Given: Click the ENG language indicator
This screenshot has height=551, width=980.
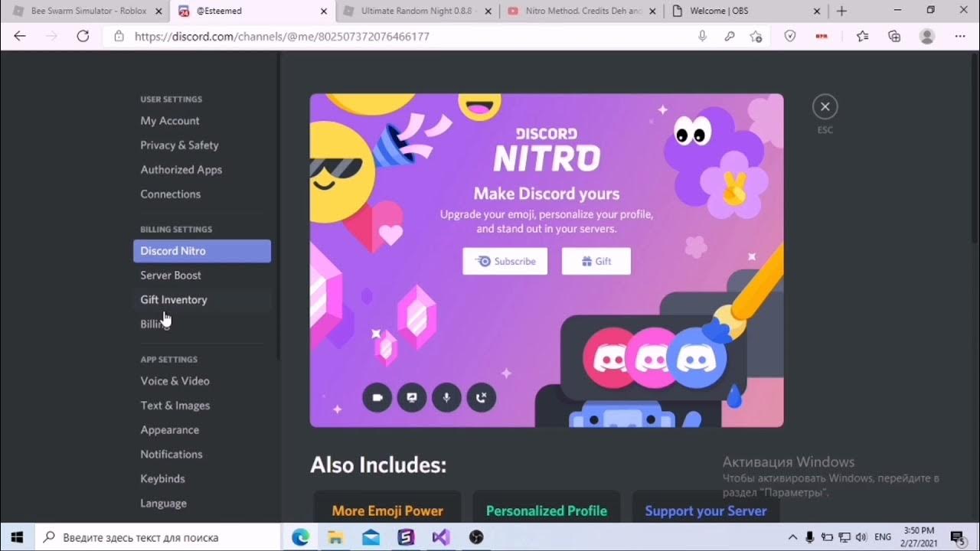Looking at the screenshot, I should (883, 537).
